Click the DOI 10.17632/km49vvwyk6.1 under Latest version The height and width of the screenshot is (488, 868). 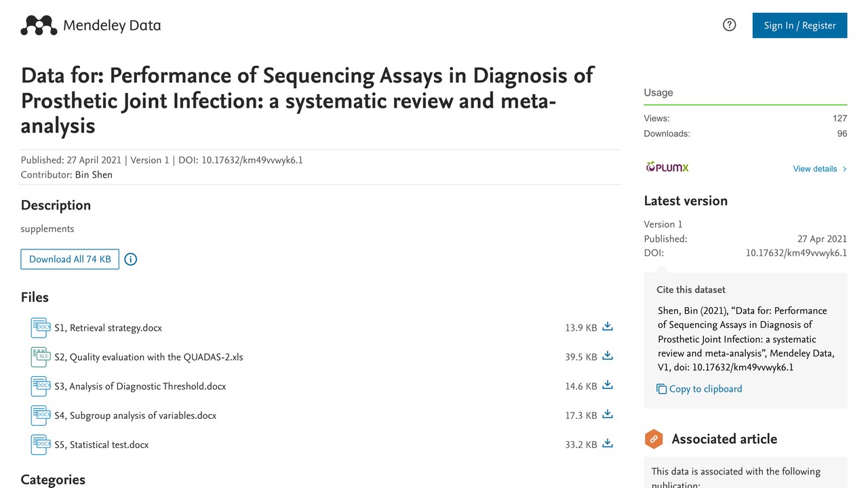[796, 253]
